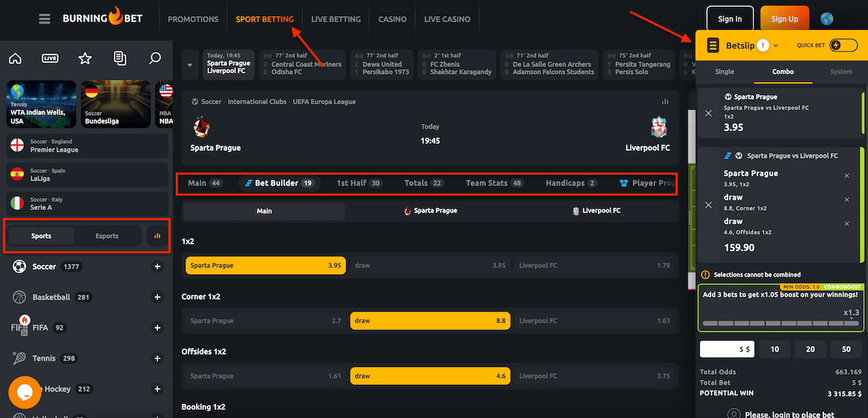Toggle Sparta Prague 3.95 in 1x2 market
This screenshot has height=418, width=868.
(x=265, y=266)
